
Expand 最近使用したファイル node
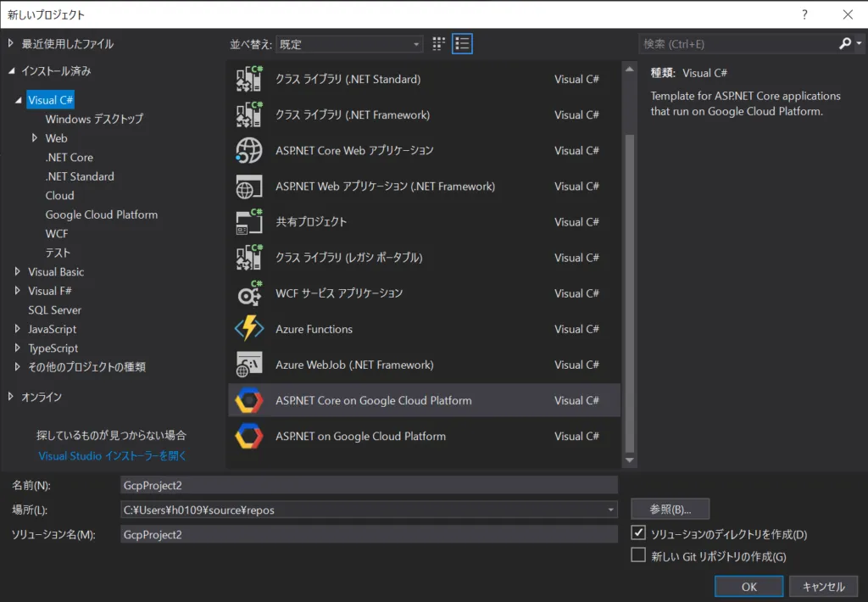tap(10, 43)
